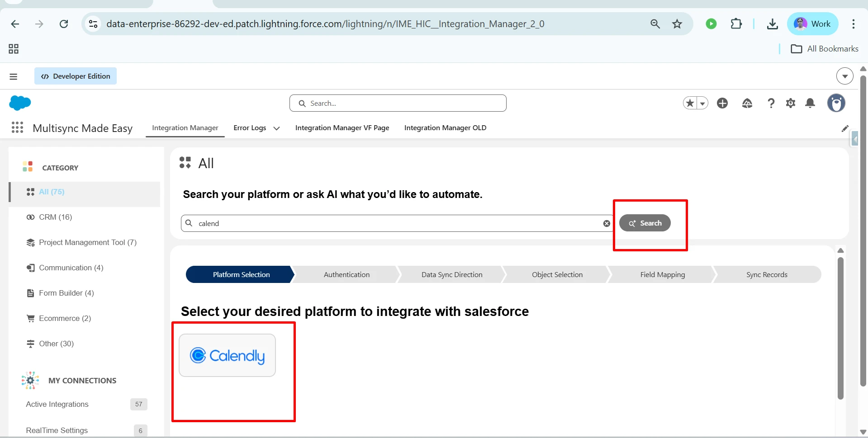Go forward using browser forward arrow
This screenshot has width=868, height=438.
[x=39, y=24]
